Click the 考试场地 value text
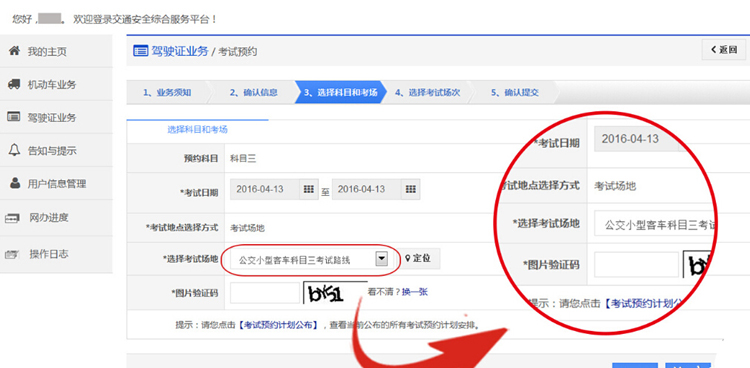The height and width of the screenshot is (368, 750). click(247, 228)
